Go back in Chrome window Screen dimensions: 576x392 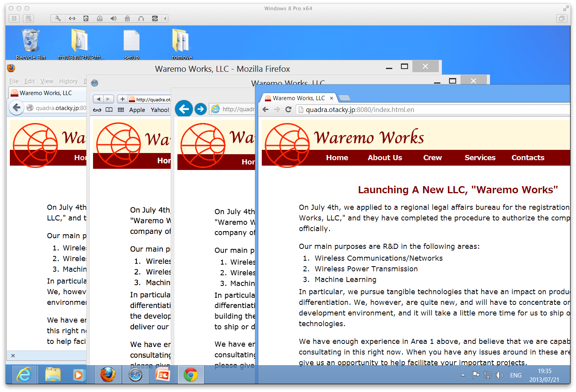(x=266, y=110)
